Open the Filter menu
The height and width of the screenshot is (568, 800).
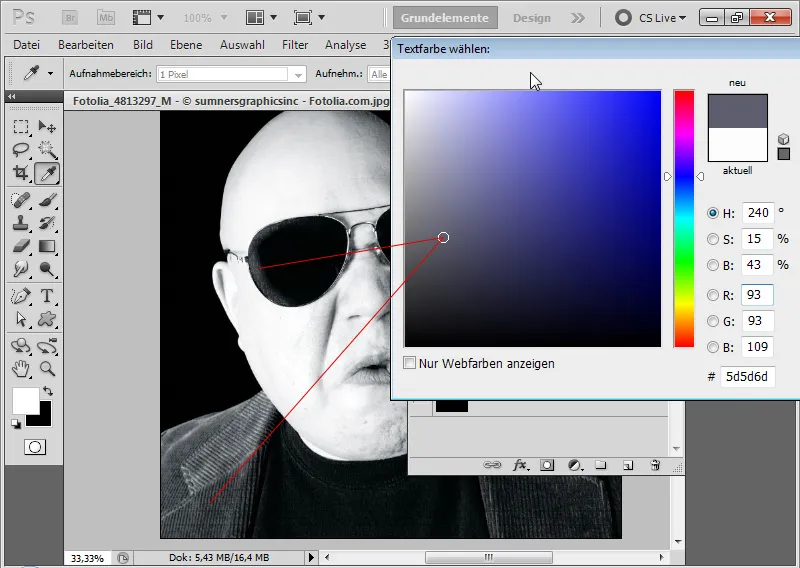coord(295,45)
